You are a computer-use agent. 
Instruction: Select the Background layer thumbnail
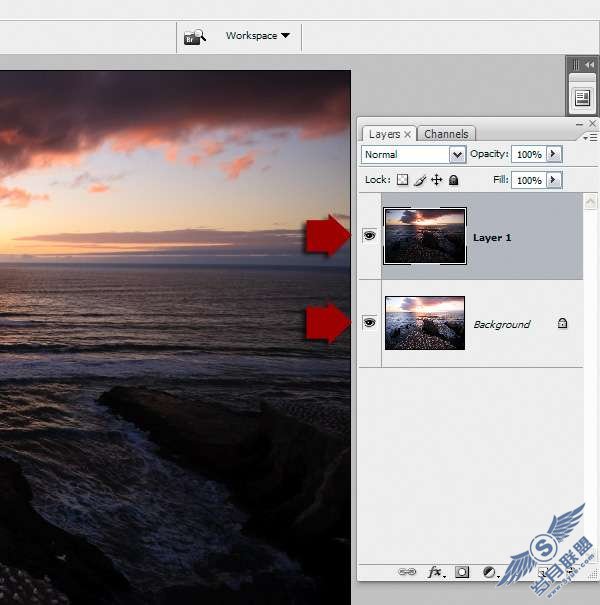(425, 323)
